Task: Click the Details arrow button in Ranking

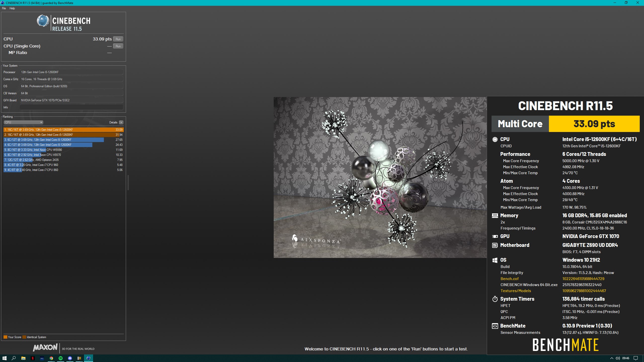Action: (x=121, y=122)
